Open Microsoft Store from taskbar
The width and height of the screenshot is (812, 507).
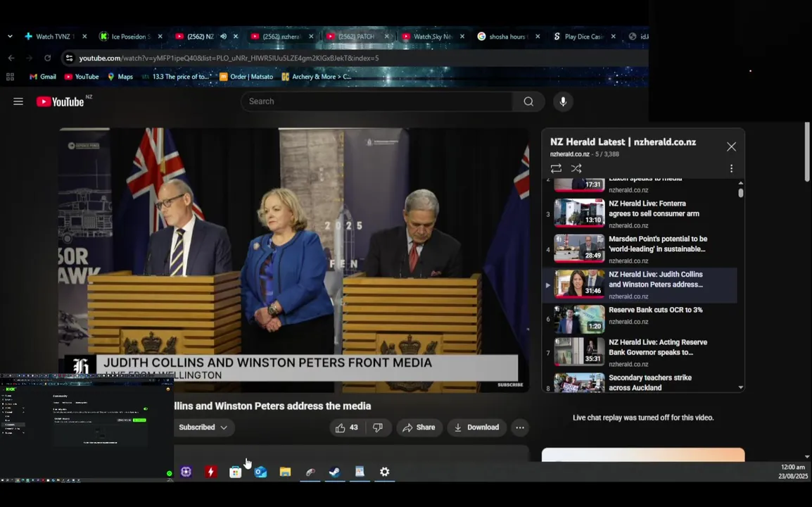point(236,472)
